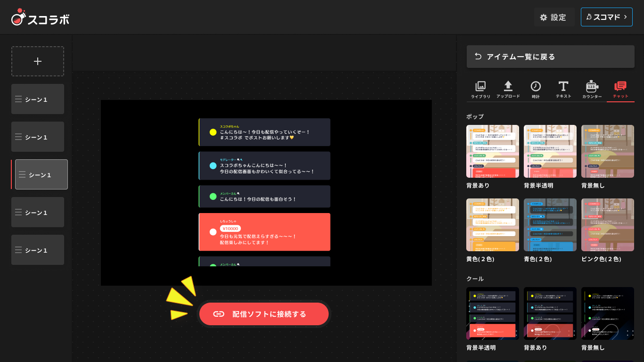
Task: Choose the ポップ 背景あり chat theme
Action: pyautogui.click(x=493, y=151)
